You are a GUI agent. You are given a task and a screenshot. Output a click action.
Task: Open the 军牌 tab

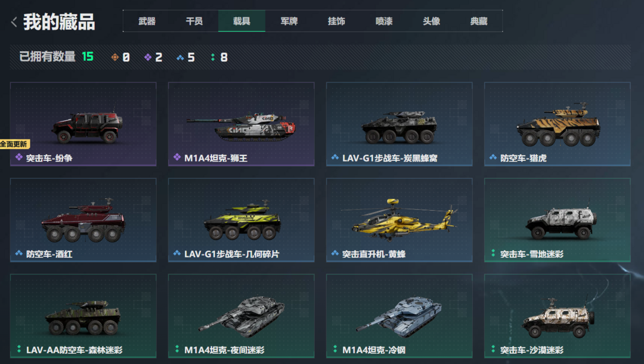pos(289,21)
